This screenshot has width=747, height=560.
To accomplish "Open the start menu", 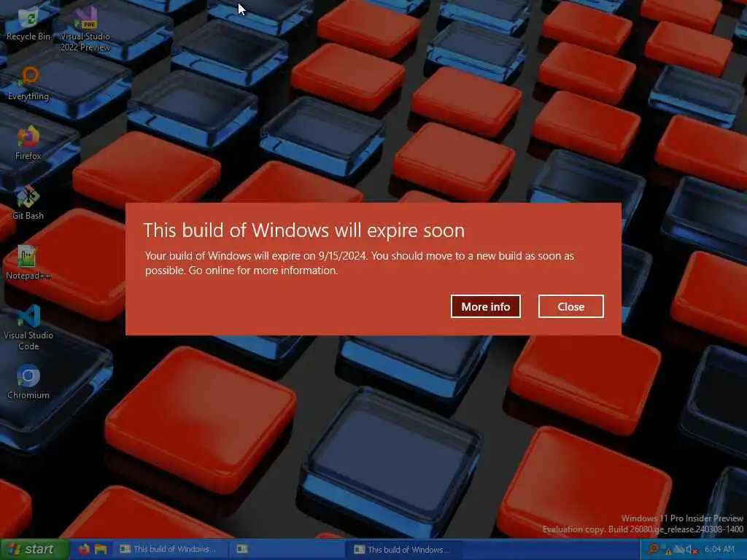I will pos(34,550).
